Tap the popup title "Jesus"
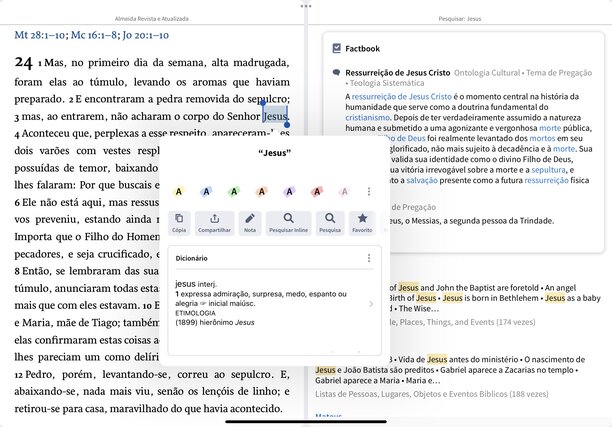This screenshot has width=612, height=427. click(275, 153)
